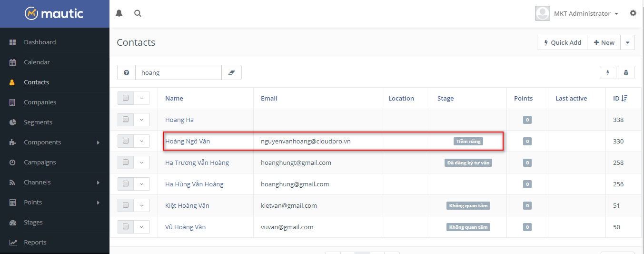Open row actions dropdown for Hoàng Ngô Văn
This screenshot has height=254, width=644.
[141, 141]
